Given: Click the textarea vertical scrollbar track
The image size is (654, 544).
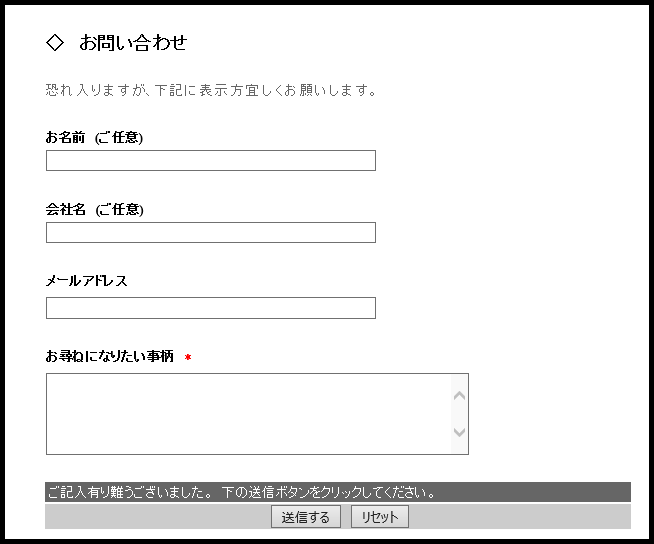Looking at the screenshot, I should (x=460, y=414).
